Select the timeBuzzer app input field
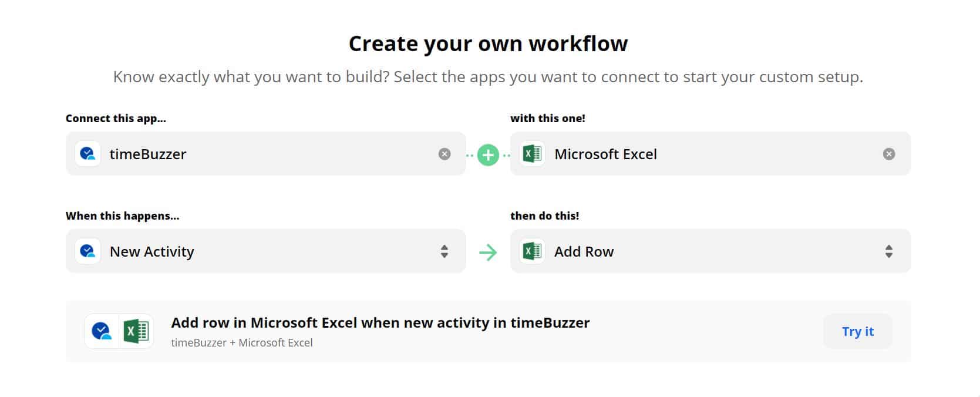 [x=266, y=154]
